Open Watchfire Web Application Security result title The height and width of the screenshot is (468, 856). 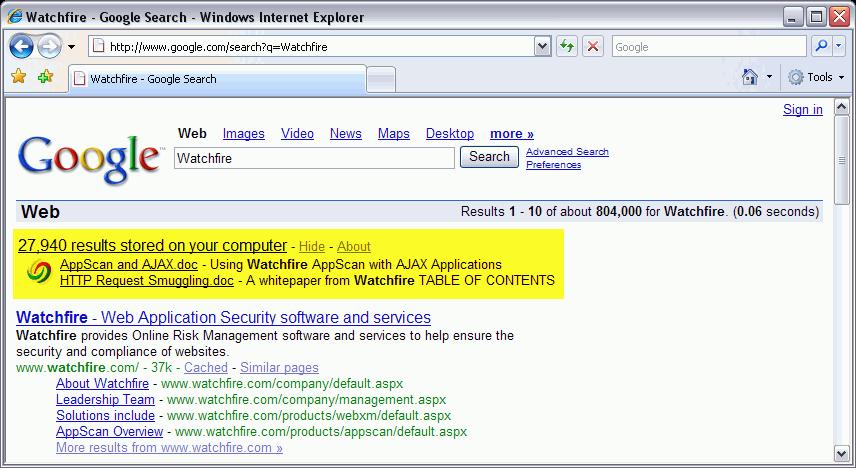(223, 317)
